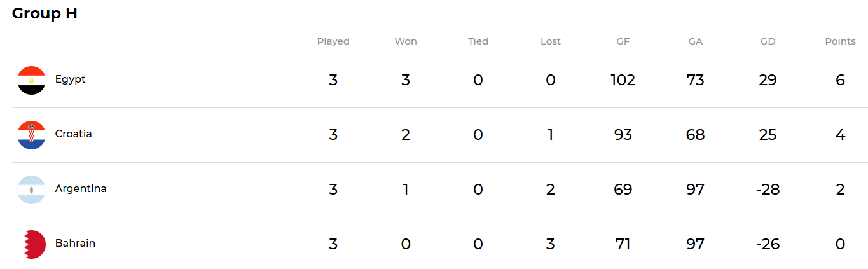This screenshot has width=868, height=269.
Task: Click the Egypt flag icon
Action: [x=32, y=80]
